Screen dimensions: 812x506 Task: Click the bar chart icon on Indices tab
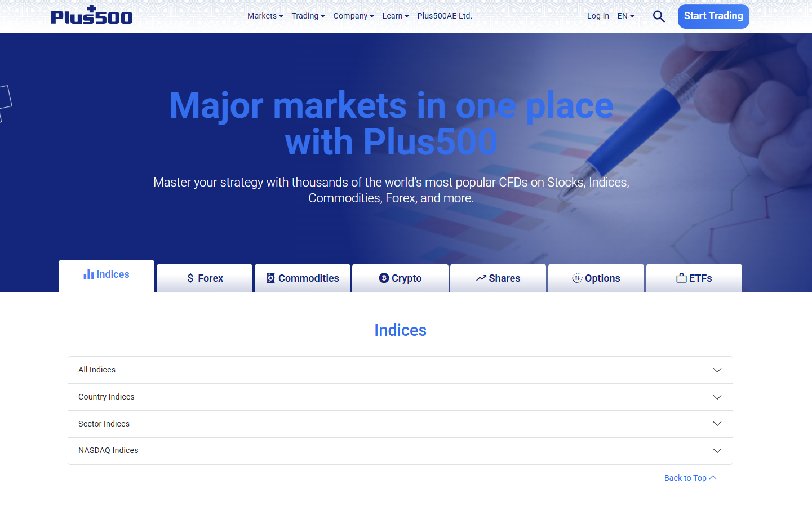(x=88, y=274)
